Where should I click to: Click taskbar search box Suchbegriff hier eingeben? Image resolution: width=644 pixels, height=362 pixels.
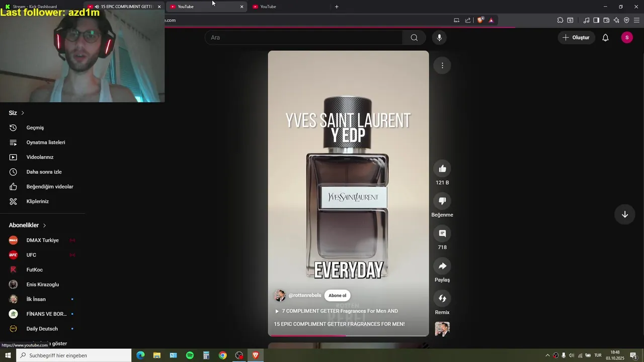pyautogui.click(x=73, y=355)
